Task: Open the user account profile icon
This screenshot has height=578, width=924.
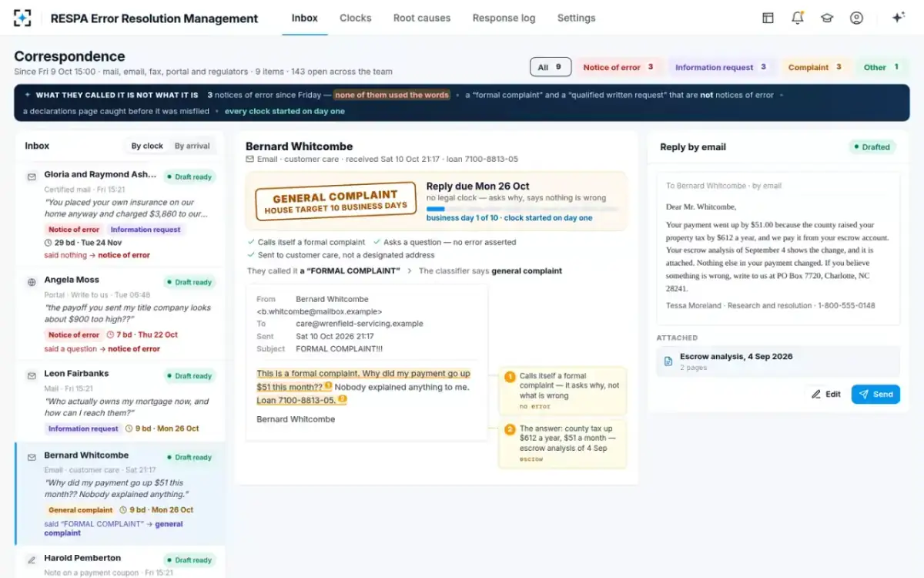Action: pos(856,18)
